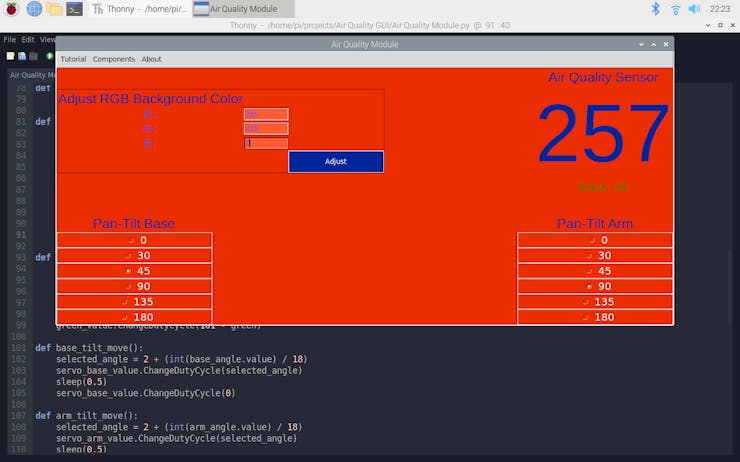Open the Tutorial menu

(73, 59)
